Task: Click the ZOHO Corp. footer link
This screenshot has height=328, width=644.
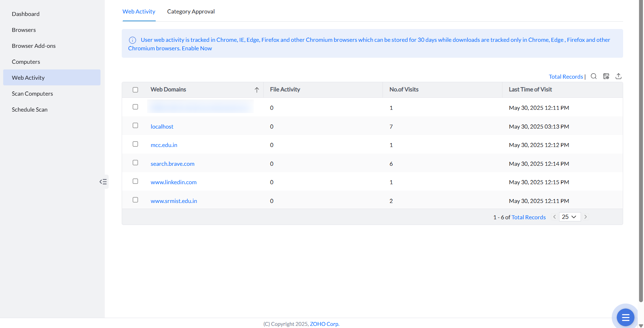Action: (x=324, y=324)
